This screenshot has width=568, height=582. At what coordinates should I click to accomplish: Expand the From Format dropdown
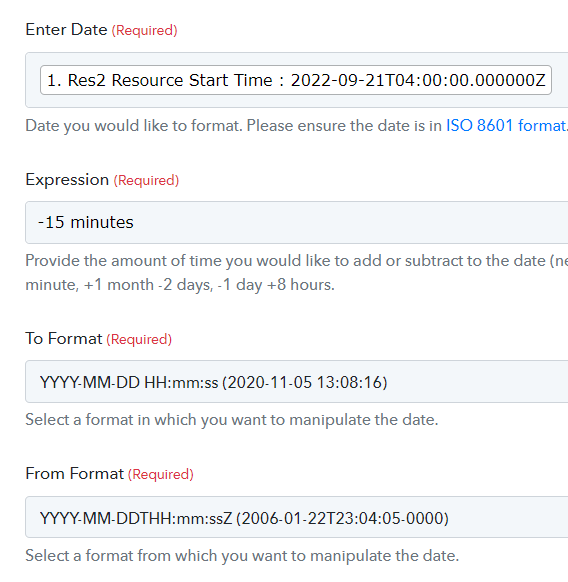point(297,517)
